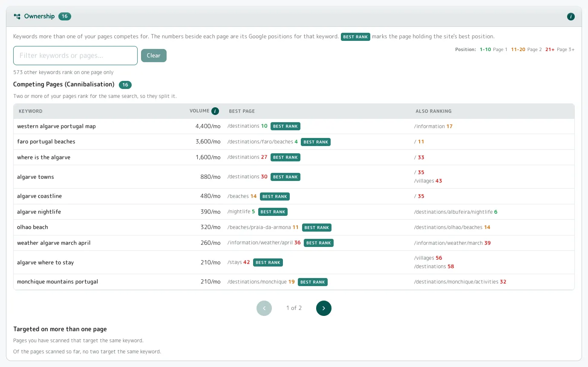Select keyword algarve towns
This screenshot has height=367, width=588.
pos(35,177)
